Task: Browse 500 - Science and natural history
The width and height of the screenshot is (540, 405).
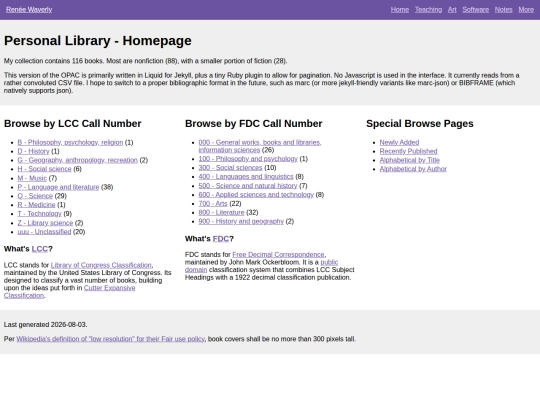Action: [248, 186]
